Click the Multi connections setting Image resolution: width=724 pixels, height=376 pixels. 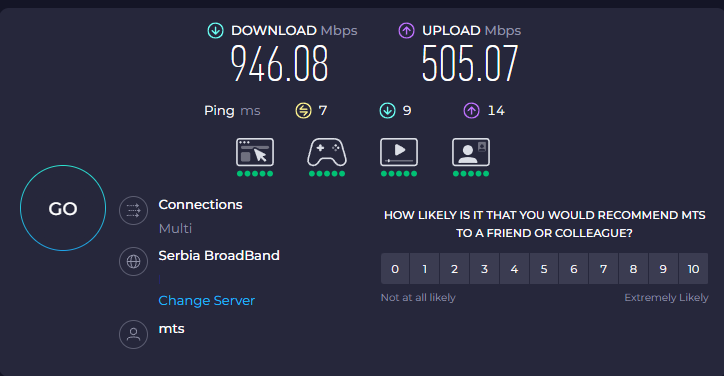coord(175,229)
